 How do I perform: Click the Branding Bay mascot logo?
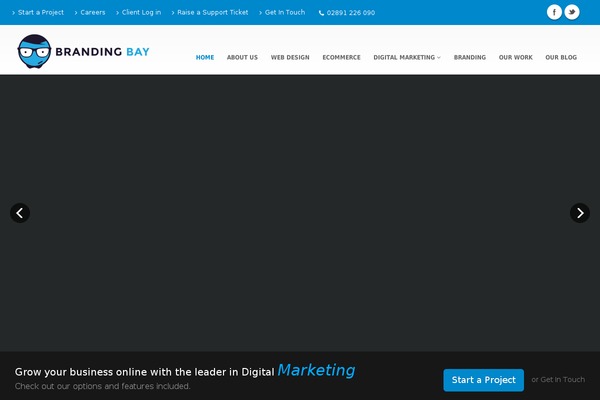[34, 51]
